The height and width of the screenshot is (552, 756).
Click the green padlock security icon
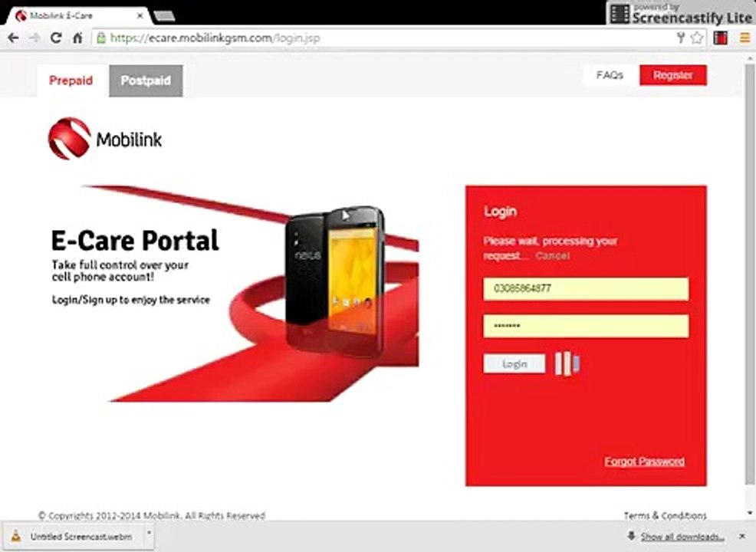[x=101, y=38]
